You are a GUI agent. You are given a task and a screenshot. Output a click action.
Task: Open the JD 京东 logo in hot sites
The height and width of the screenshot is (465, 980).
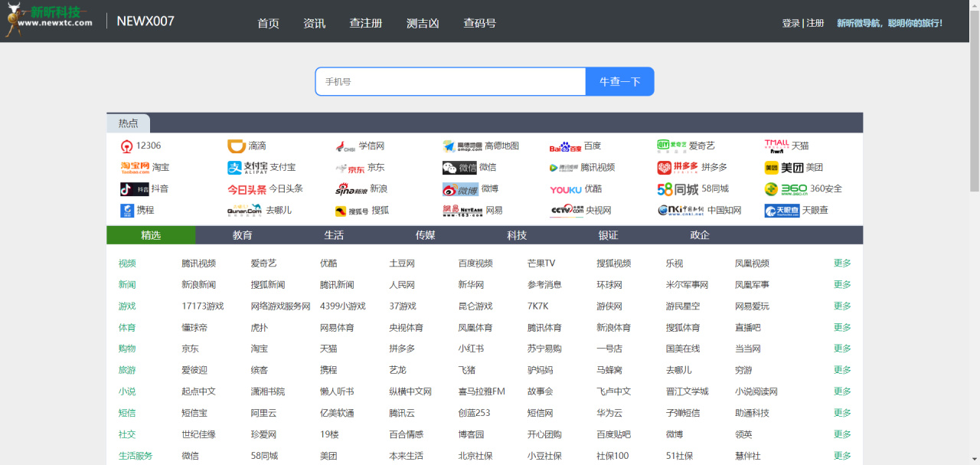[x=350, y=168]
